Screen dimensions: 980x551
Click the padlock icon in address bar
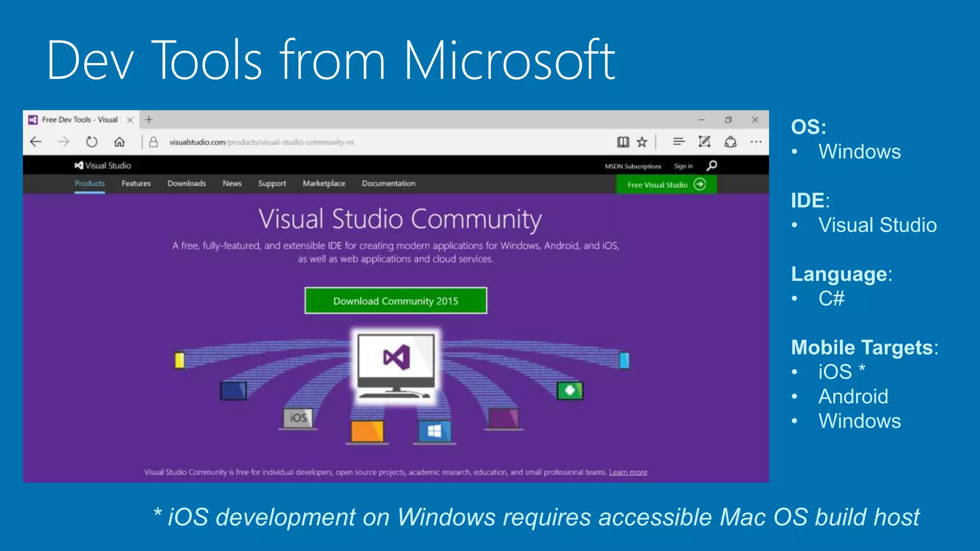[154, 142]
